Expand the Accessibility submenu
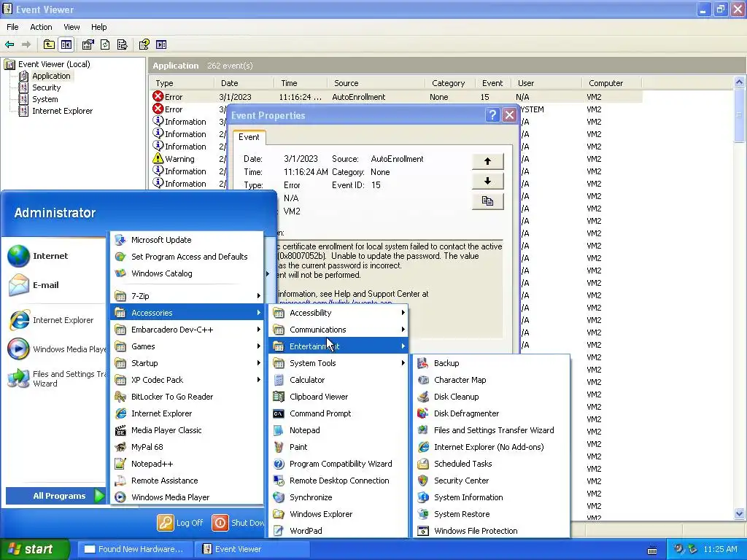The image size is (747, 560). click(x=338, y=313)
